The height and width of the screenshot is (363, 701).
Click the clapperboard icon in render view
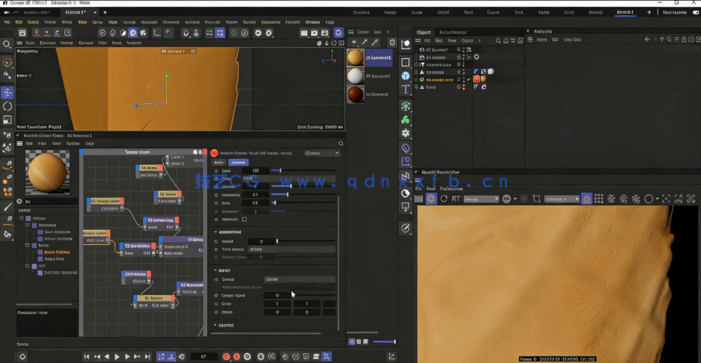coord(418,199)
